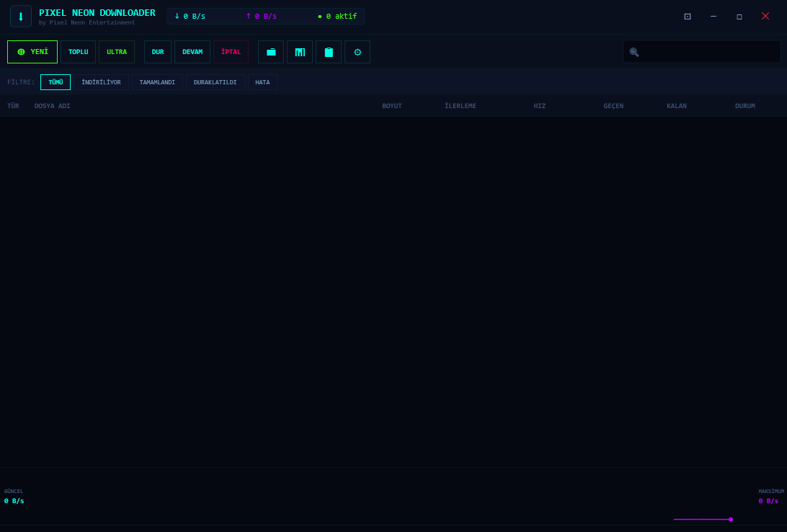Open the folder icon in the toolbar

(x=271, y=52)
